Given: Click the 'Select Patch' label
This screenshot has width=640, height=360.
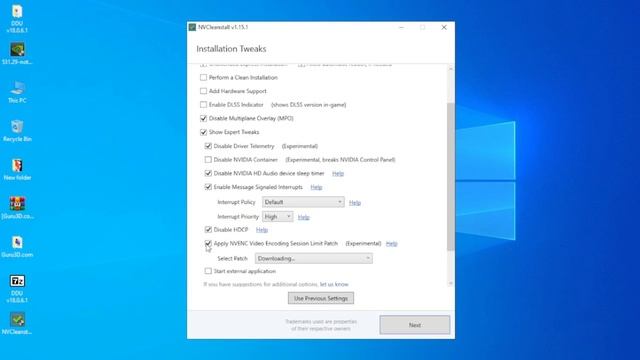Looking at the screenshot, I should (232, 258).
